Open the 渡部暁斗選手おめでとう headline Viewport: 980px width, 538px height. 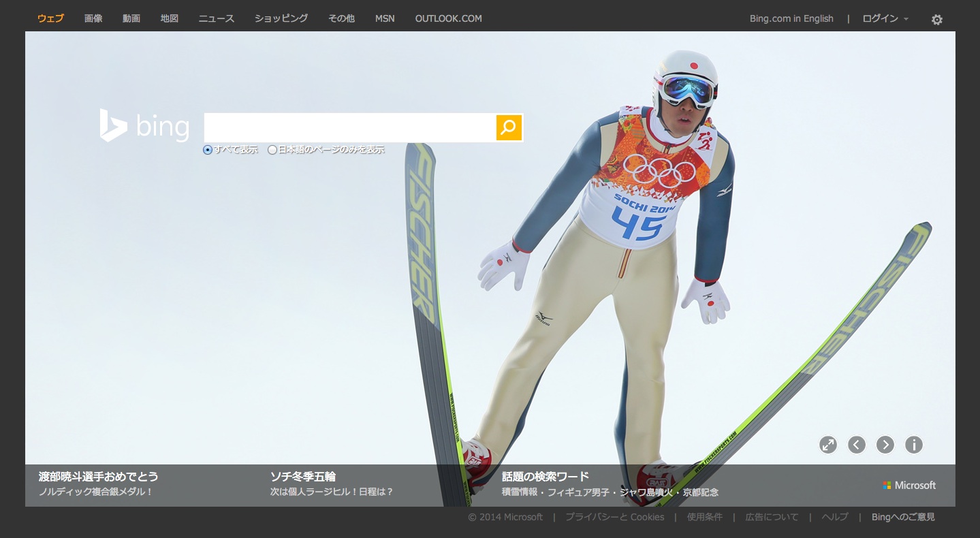click(x=99, y=477)
